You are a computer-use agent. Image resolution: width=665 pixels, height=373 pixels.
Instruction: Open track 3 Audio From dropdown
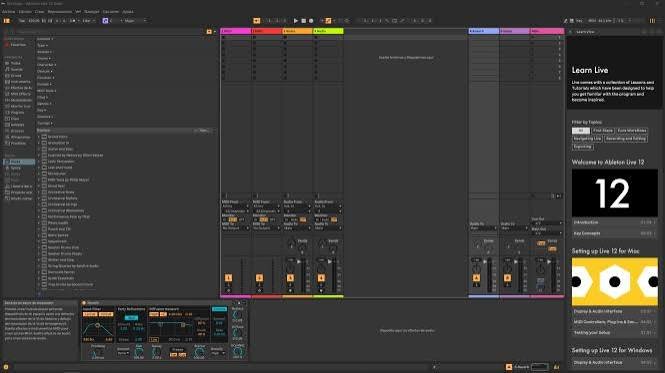coord(297,206)
